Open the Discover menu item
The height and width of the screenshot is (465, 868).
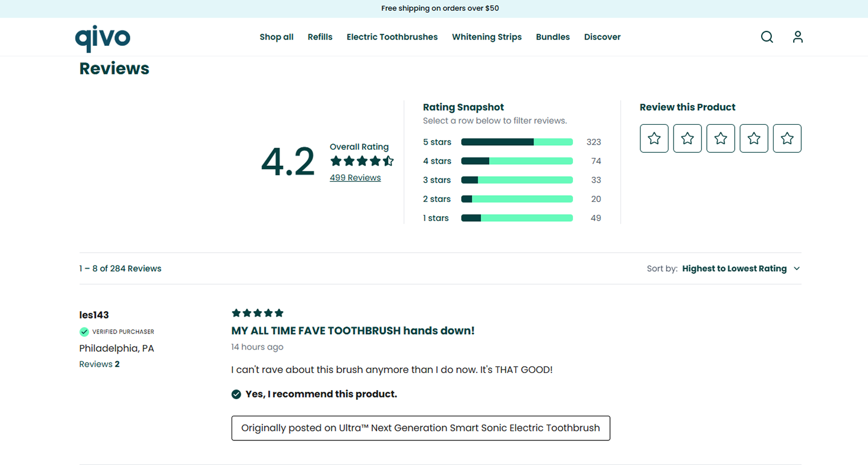tap(602, 37)
